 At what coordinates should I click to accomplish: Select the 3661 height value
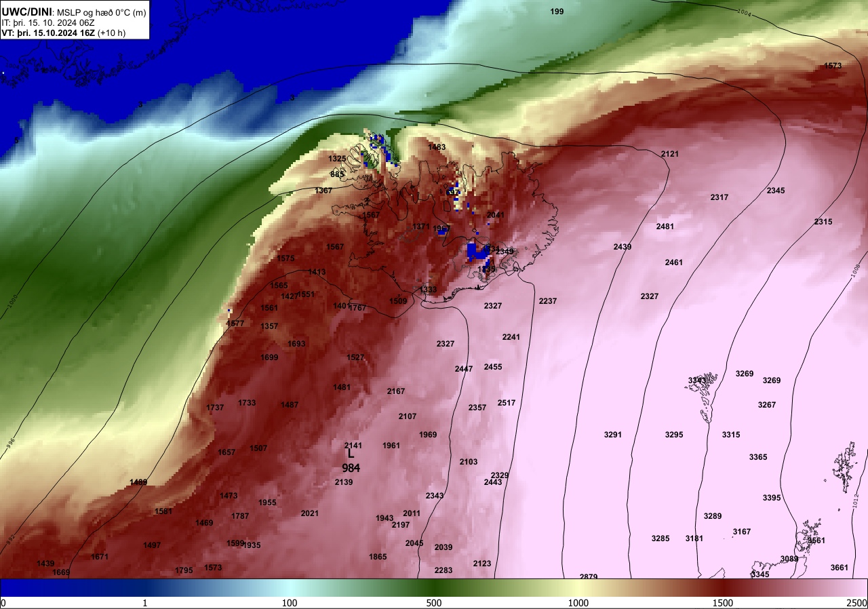point(840,568)
